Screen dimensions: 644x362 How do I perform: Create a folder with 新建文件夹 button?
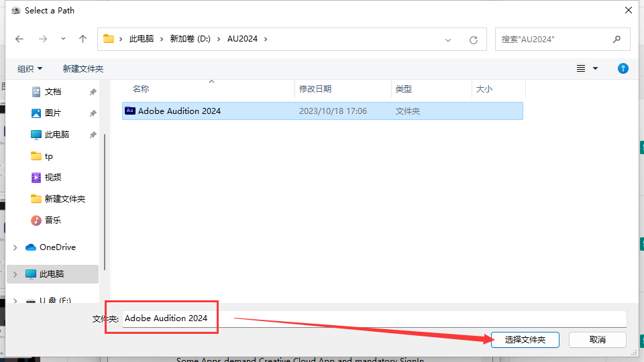pos(83,68)
